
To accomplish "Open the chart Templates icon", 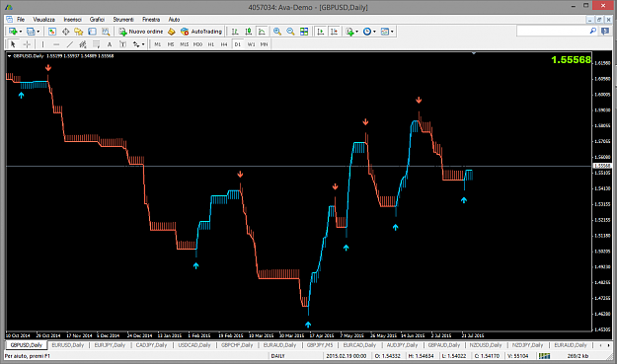I will point(384,32).
